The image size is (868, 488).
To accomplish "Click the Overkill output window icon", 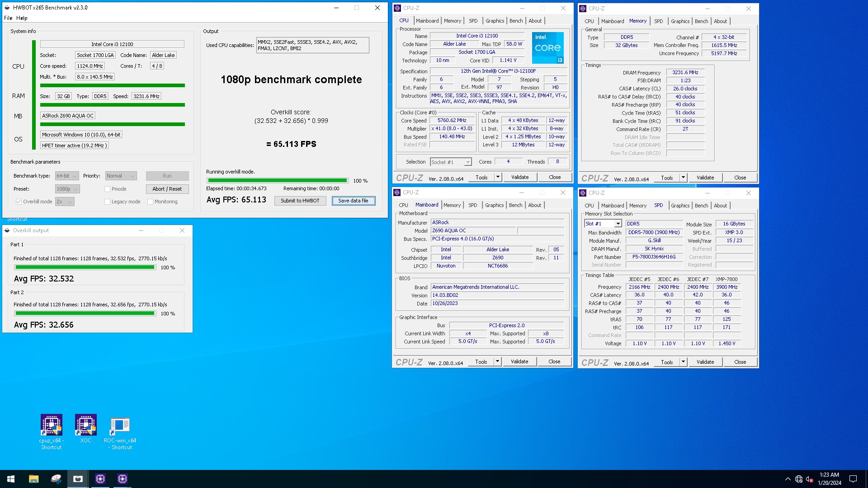I will [x=7, y=230].
